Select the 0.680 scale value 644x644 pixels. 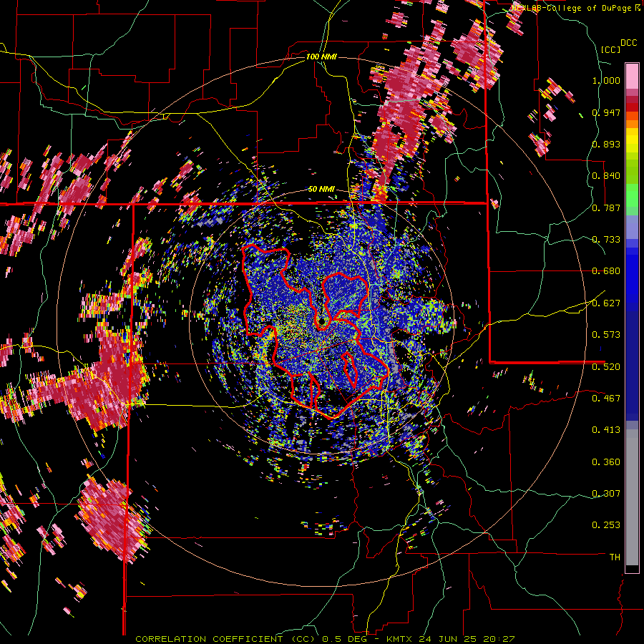(x=606, y=271)
